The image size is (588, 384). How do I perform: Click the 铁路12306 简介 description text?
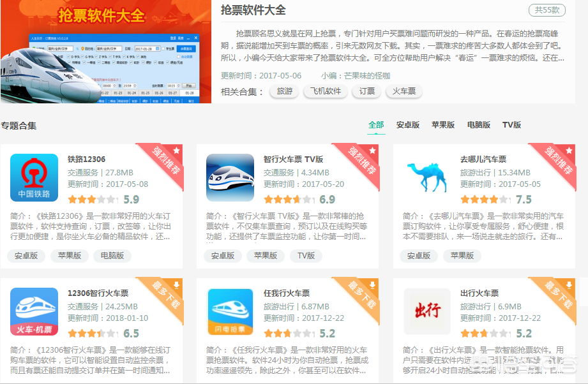[x=91, y=226]
